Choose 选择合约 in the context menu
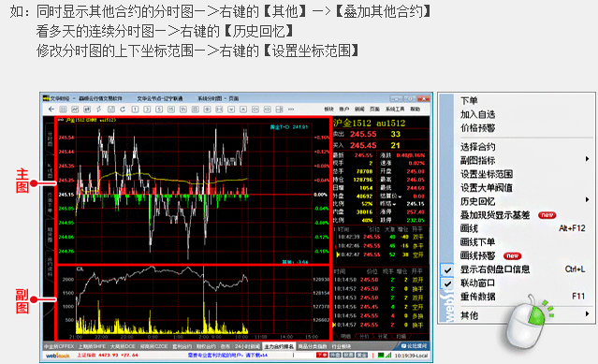 click(478, 147)
